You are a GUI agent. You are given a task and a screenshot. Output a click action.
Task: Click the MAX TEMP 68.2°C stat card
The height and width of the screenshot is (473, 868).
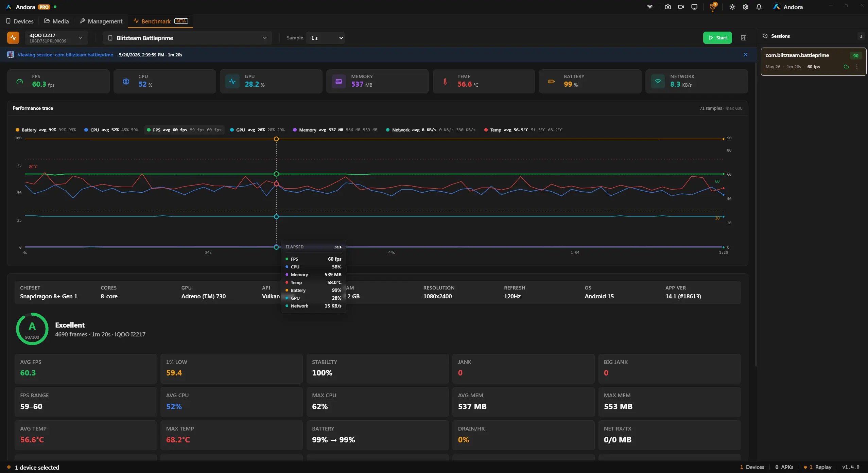[231, 435]
